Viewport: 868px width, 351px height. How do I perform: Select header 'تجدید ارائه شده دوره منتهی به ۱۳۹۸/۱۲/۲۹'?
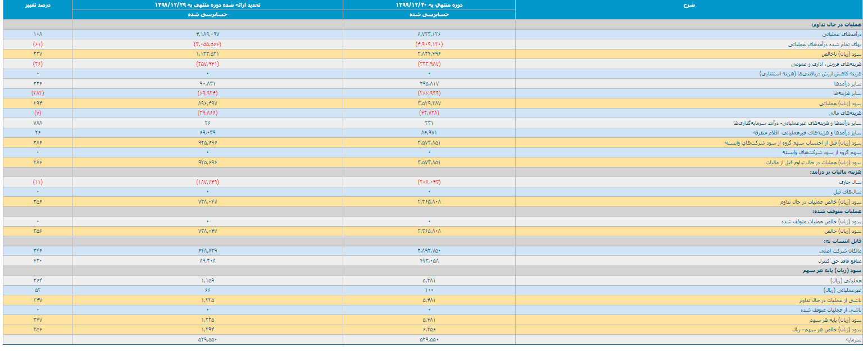[207, 4]
